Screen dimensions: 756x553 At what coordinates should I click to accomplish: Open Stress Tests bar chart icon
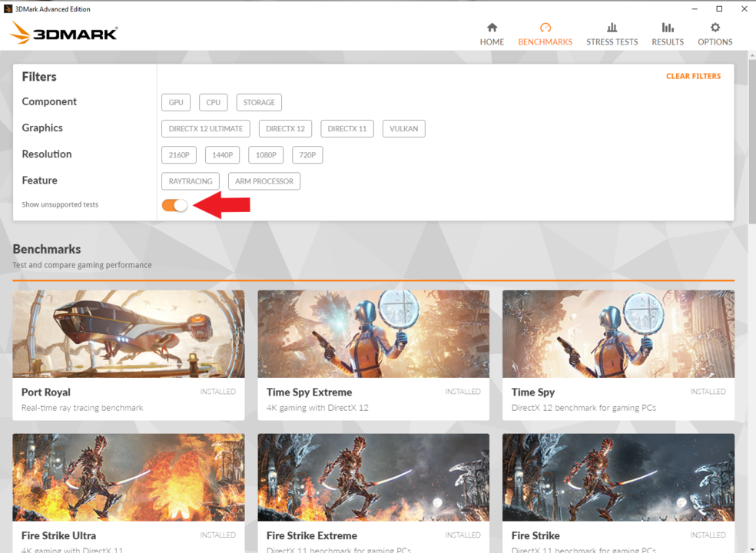click(612, 28)
